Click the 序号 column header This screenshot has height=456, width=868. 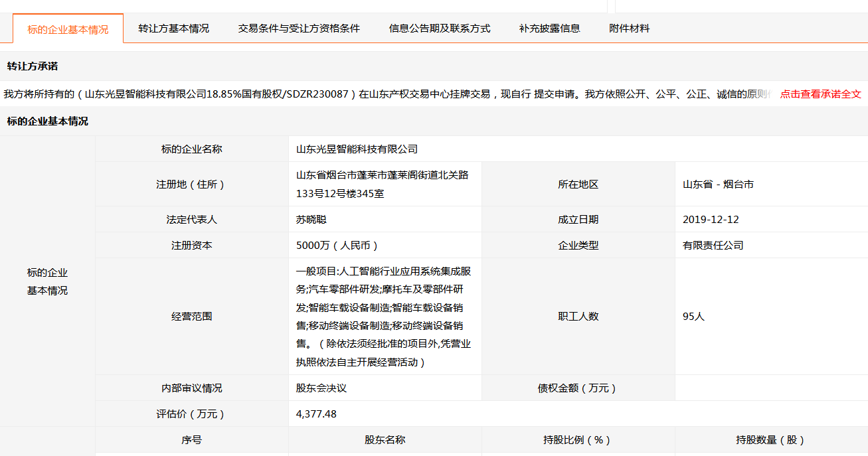coord(192,440)
